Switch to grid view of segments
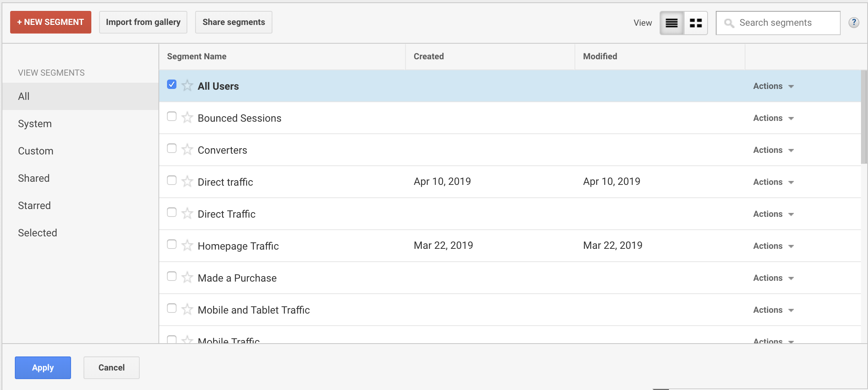The height and width of the screenshot is (390, 868). click(695, 23)
